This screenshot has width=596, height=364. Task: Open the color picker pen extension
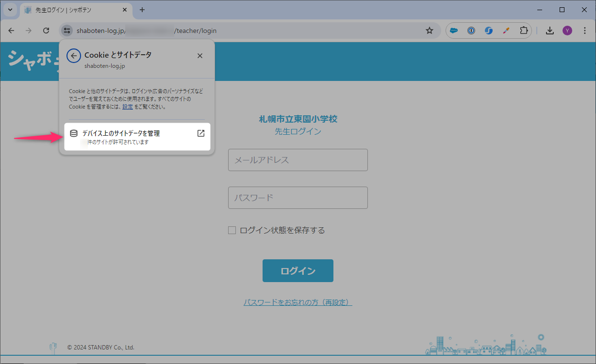506,31
